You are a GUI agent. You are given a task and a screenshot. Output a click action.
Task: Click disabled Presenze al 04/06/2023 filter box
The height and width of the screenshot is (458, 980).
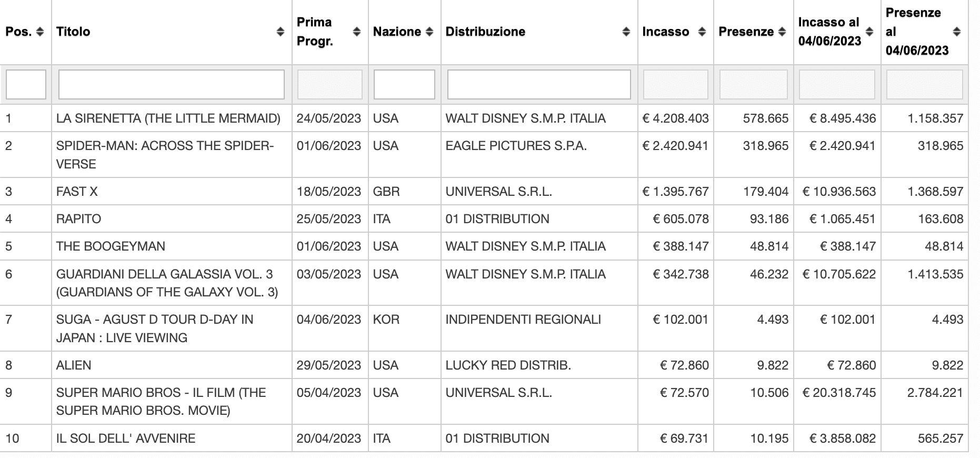pyautogui.click(x=925, y=84)
